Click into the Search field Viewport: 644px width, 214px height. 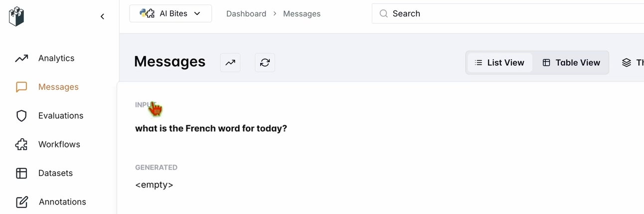tap(508, 13)
